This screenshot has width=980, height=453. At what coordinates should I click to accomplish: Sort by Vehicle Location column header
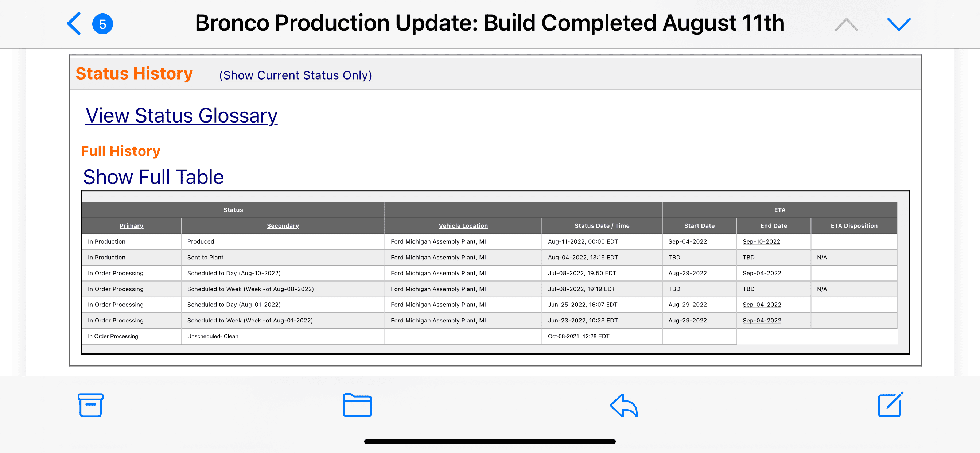(x=463, y=226)
